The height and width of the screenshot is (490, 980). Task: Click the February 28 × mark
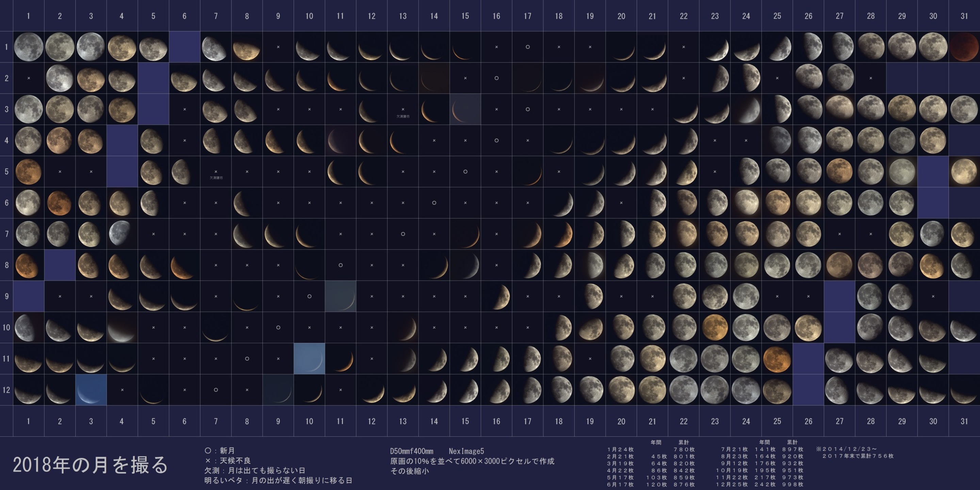coord(871,78)
